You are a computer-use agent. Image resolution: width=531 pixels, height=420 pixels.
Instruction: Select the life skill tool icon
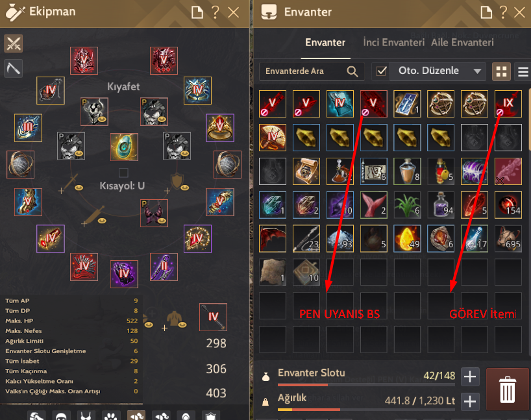tap(13, 68)
